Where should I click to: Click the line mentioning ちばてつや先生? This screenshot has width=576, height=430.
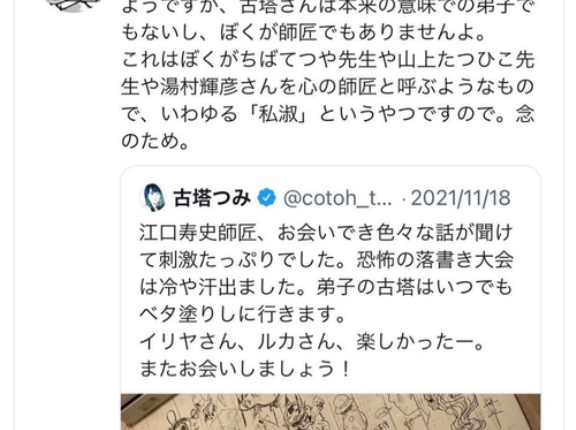pos(328,60)
